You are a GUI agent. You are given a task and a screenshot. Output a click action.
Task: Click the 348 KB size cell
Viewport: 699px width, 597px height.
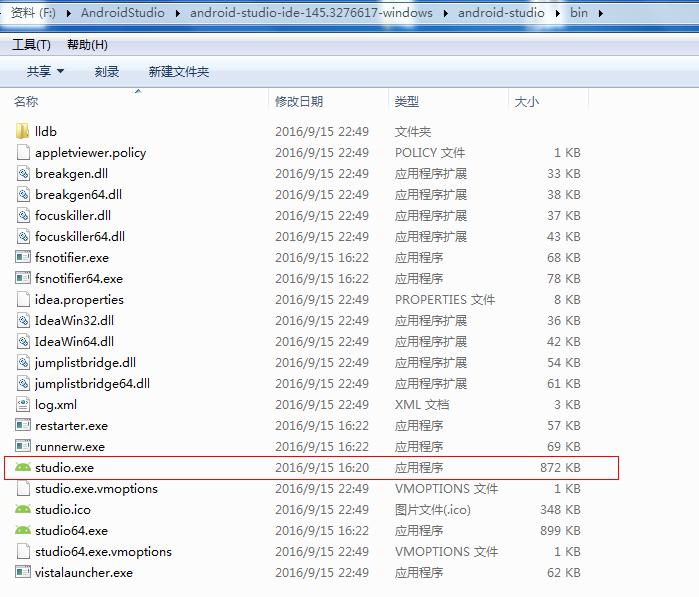coord(560,509)
